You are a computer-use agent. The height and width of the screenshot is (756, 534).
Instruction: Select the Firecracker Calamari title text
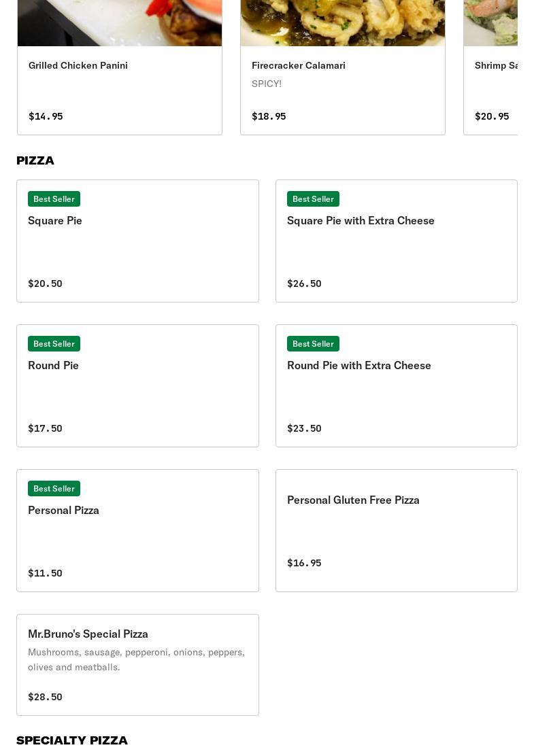coord(299,65)
